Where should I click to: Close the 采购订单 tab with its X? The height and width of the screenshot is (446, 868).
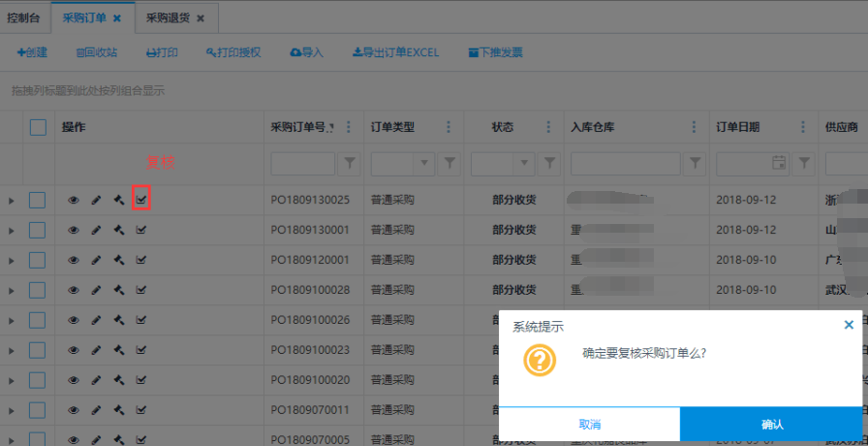click(x=117, y=17)
